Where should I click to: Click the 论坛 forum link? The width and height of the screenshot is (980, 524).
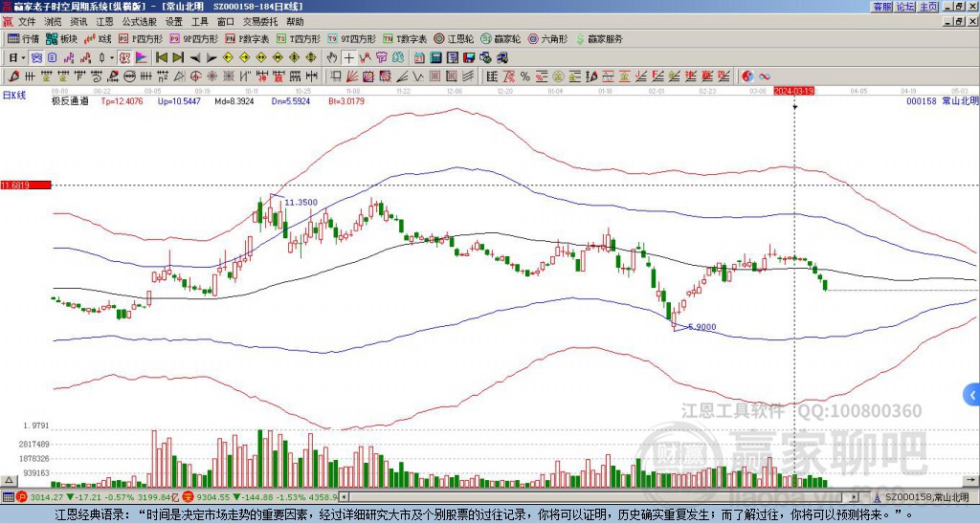(x=905, y=7)
